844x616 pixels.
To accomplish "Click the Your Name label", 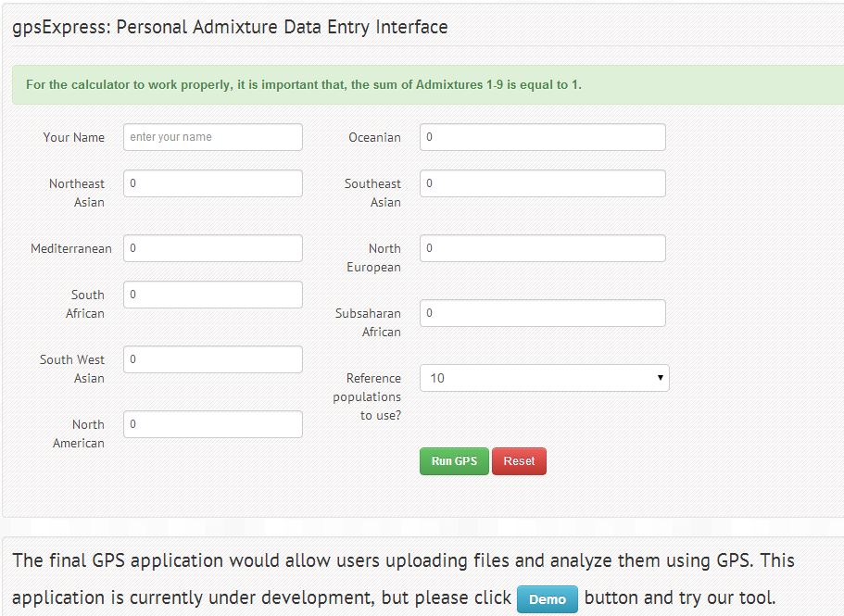I will click(74, 137).
